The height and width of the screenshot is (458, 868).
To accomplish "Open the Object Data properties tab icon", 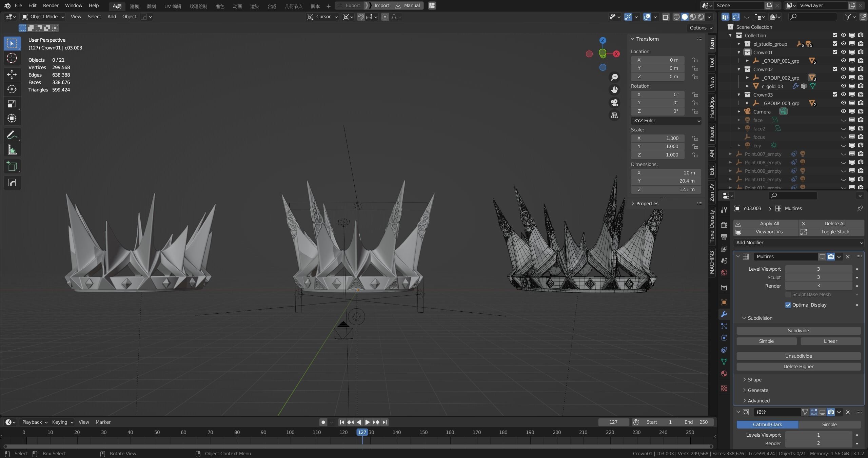I will [x=724, y=361].
